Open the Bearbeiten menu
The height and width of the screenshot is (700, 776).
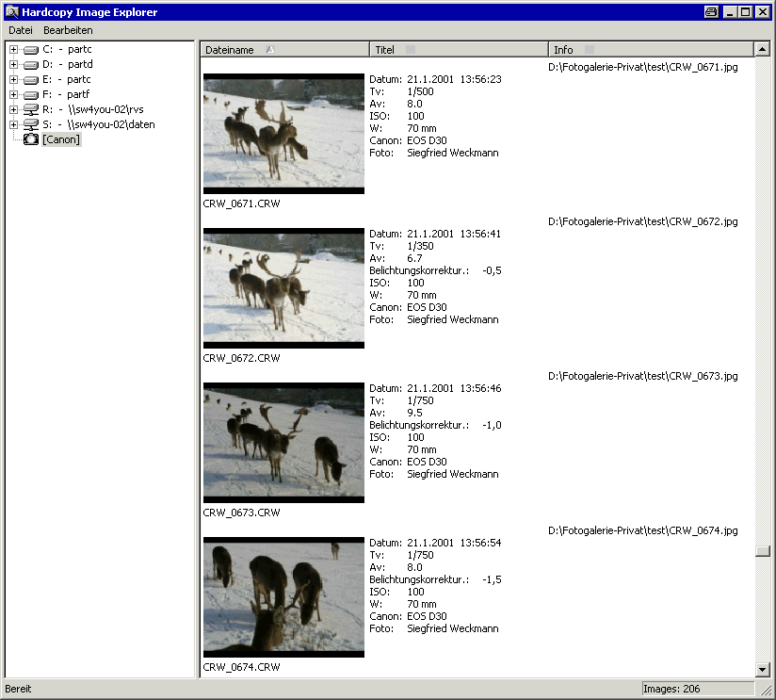(68, 31)
